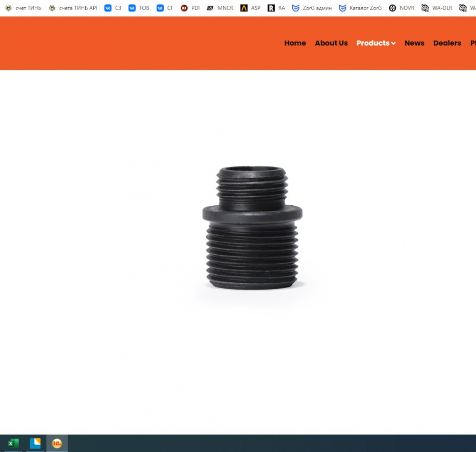476x452 pixels.
Task: Open the Каталог ZorG bookmark
Action: click(x=360, y=8)
